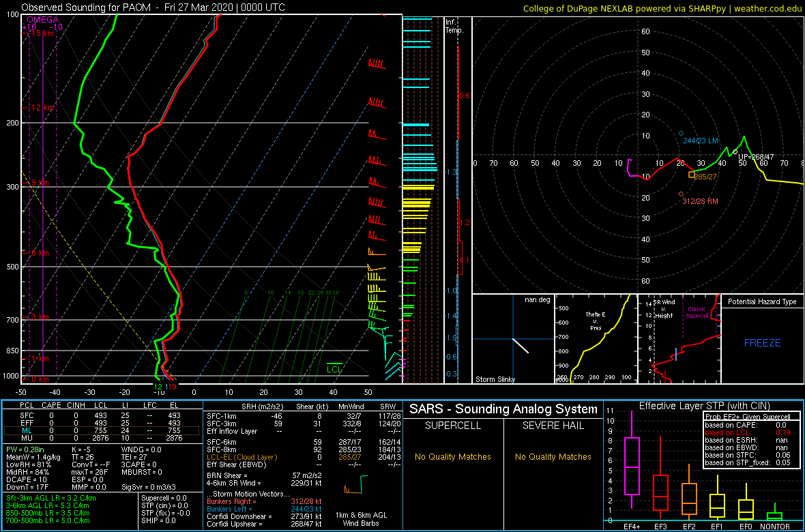The width and height of the screenshot is (805, 532).
Task: Click the sounding title for PAOM
Action: (x=153, y=8)
